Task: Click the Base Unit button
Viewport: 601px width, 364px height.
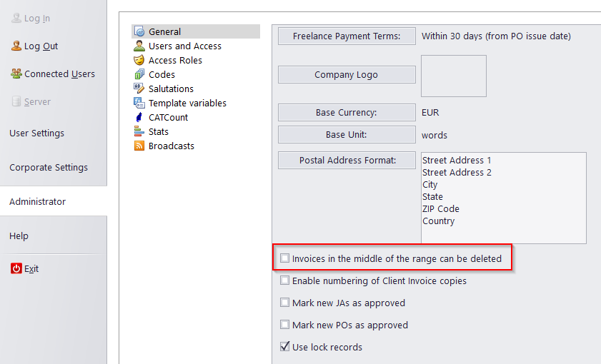Action: (347, 134)
